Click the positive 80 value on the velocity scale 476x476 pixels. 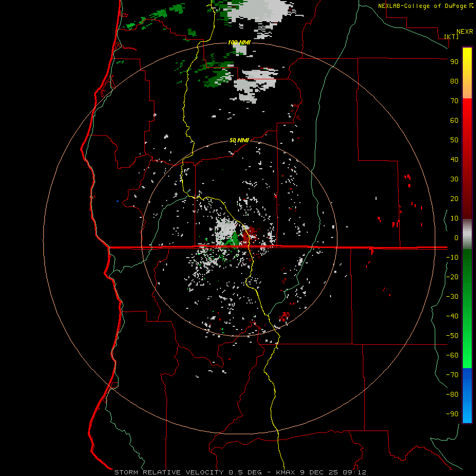[454, 81]
